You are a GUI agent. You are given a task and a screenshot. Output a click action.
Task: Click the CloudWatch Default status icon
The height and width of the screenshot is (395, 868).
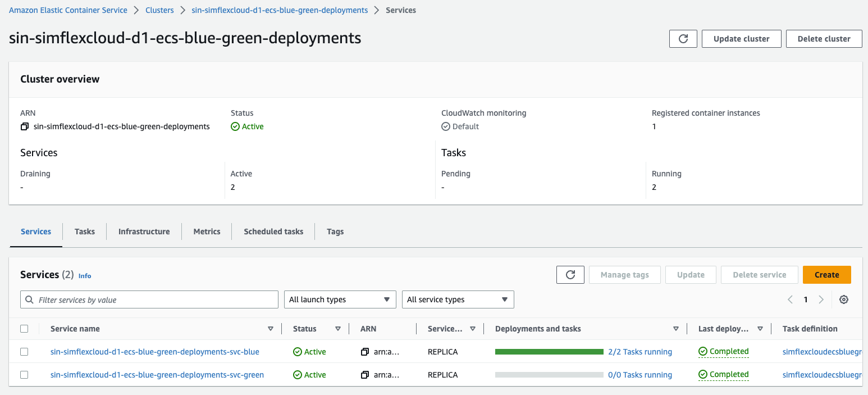point(446,127)
